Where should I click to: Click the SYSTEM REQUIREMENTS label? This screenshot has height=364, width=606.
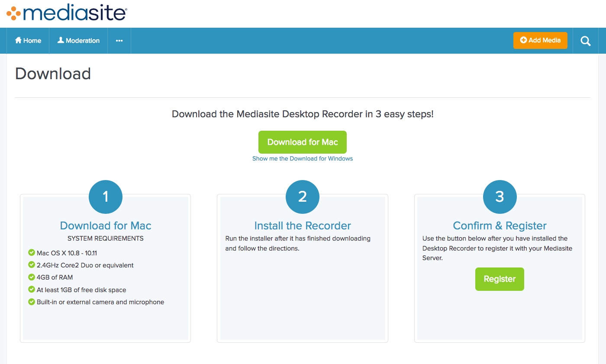pyautogui.click(x=106, y=238)
